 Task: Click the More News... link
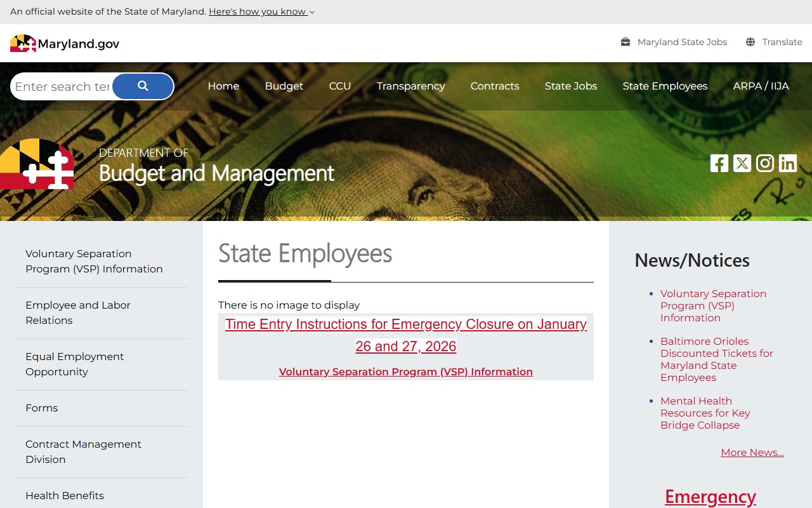[752, 452]
